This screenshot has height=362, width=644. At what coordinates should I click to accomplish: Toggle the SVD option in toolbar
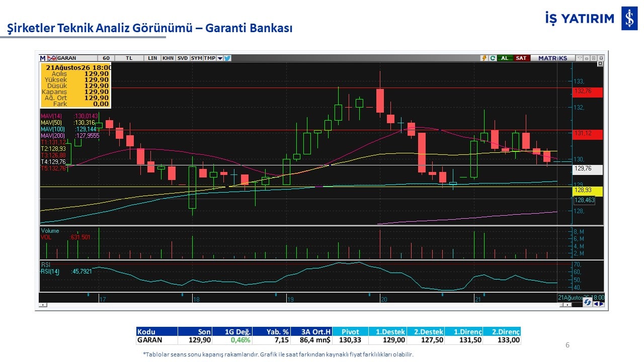(x=183, y=58)
